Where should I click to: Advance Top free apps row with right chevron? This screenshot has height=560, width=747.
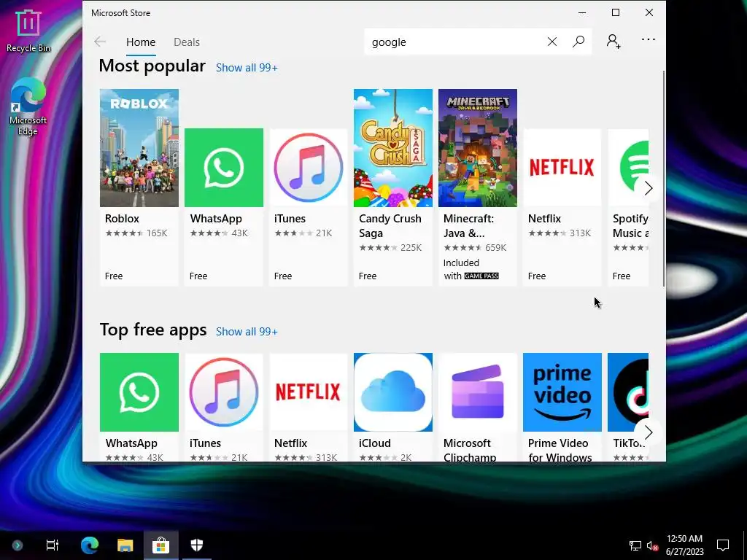(648, 432)
